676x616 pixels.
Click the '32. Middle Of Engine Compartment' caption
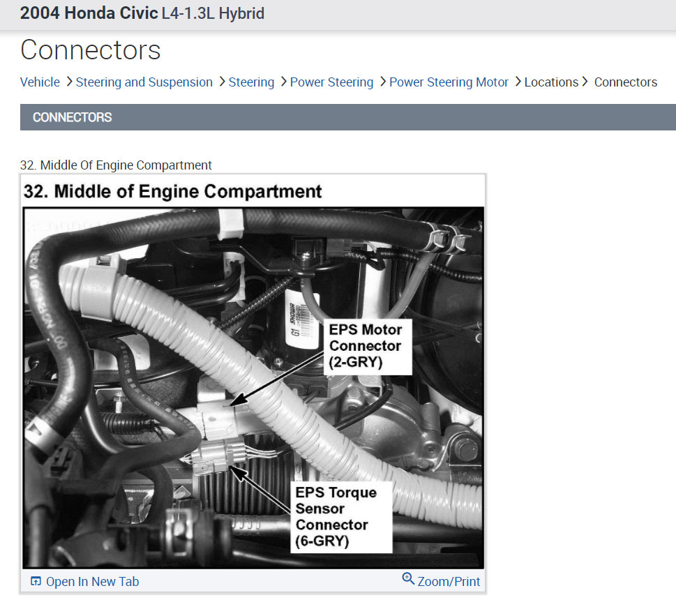(116, 165)
